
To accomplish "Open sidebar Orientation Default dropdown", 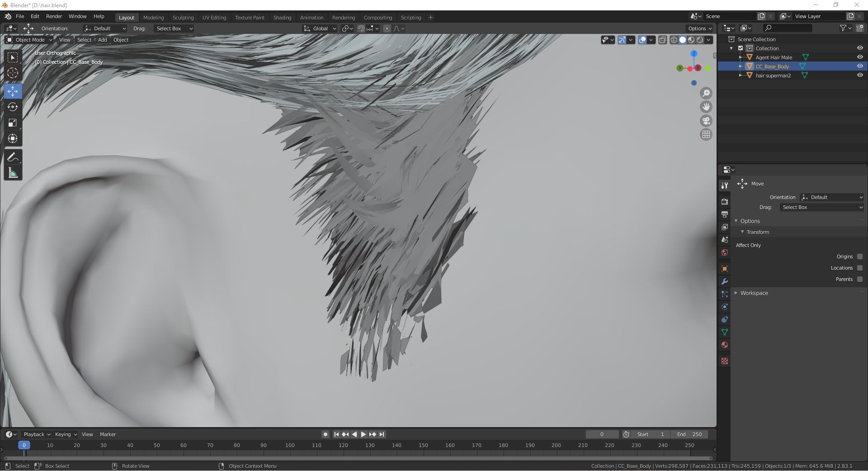I will coord(832,197).
